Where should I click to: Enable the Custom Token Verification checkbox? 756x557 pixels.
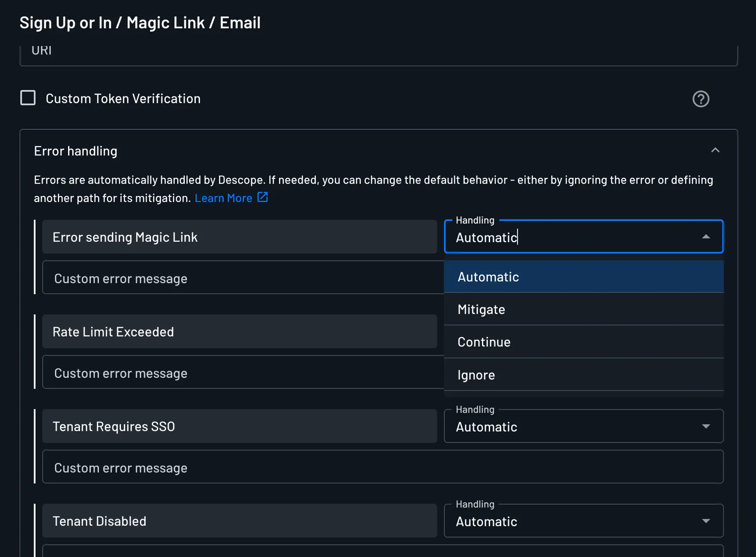point(27,98)
